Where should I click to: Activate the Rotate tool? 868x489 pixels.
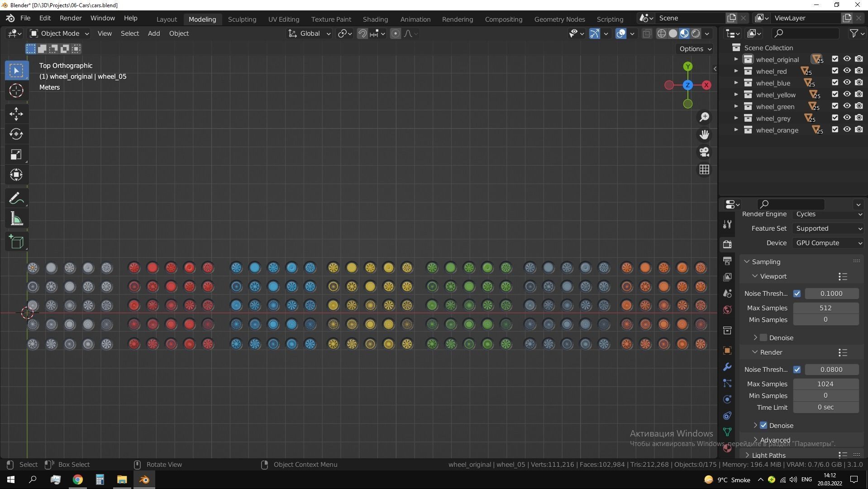[x=16, y=134]
